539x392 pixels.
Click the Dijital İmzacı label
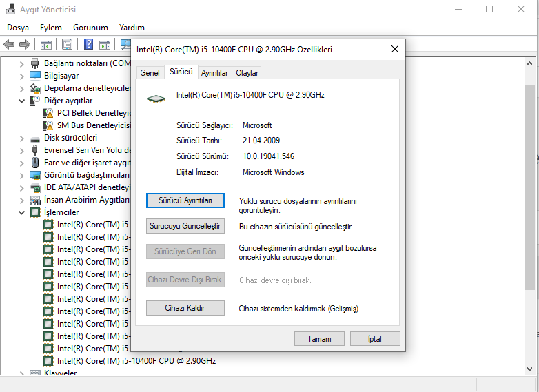click(x=197, y=172)
